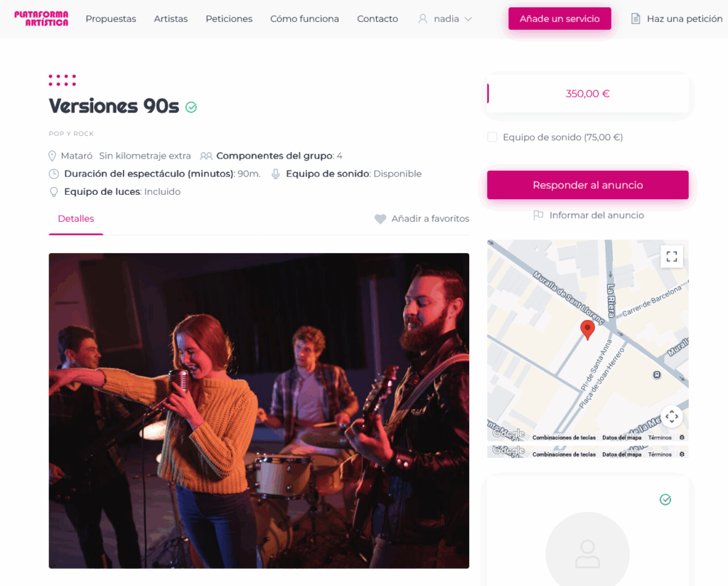Go to the Artistas page
Viewport: 728px width, 586px height.
tap(171, 18)
